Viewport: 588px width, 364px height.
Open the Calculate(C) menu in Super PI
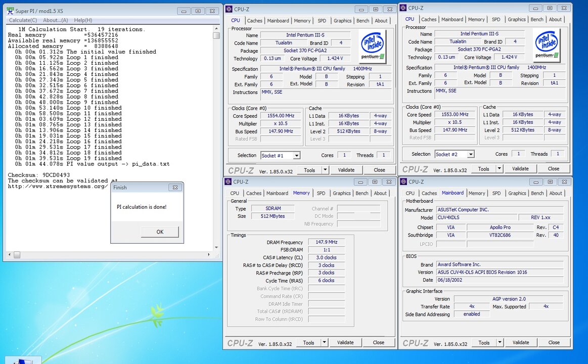pos(23,20)
